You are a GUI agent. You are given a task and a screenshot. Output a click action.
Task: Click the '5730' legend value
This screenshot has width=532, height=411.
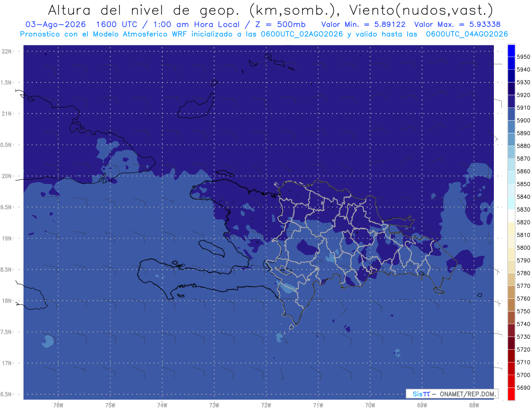click(x=524, y=337)
